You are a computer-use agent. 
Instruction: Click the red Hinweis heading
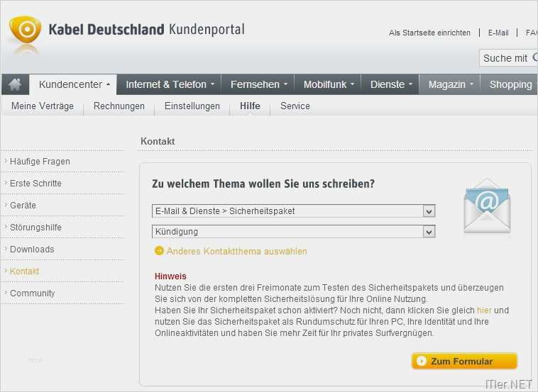(170, 276)
